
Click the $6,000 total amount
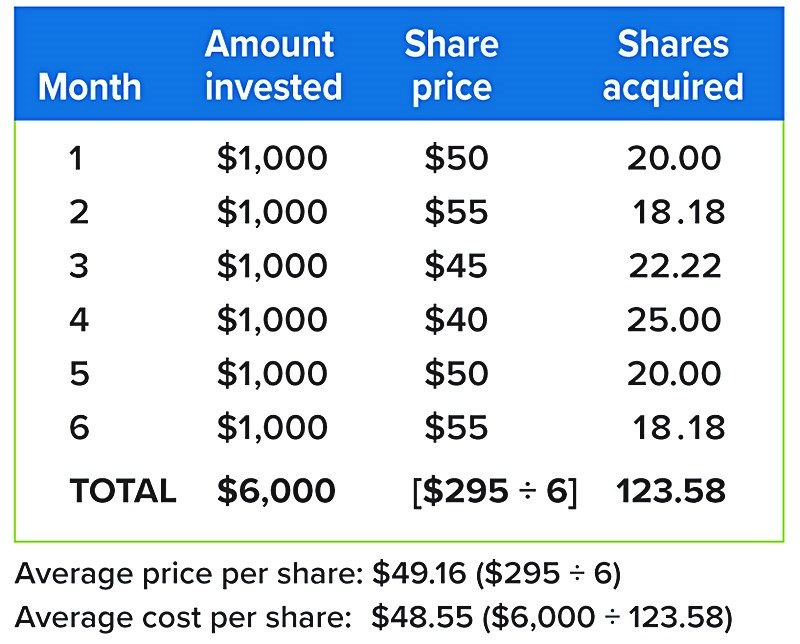point(276,491)
